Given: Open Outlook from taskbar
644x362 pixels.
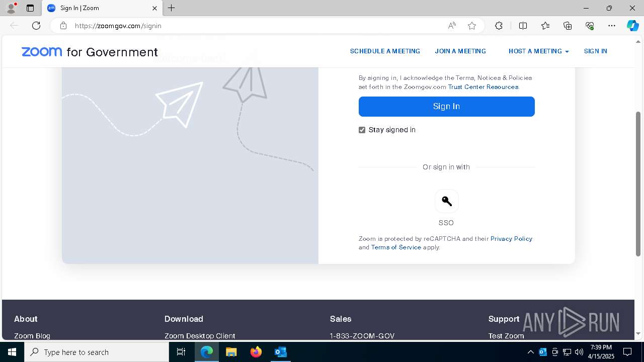Looking at the screenshot, I should tap(280, 352).
